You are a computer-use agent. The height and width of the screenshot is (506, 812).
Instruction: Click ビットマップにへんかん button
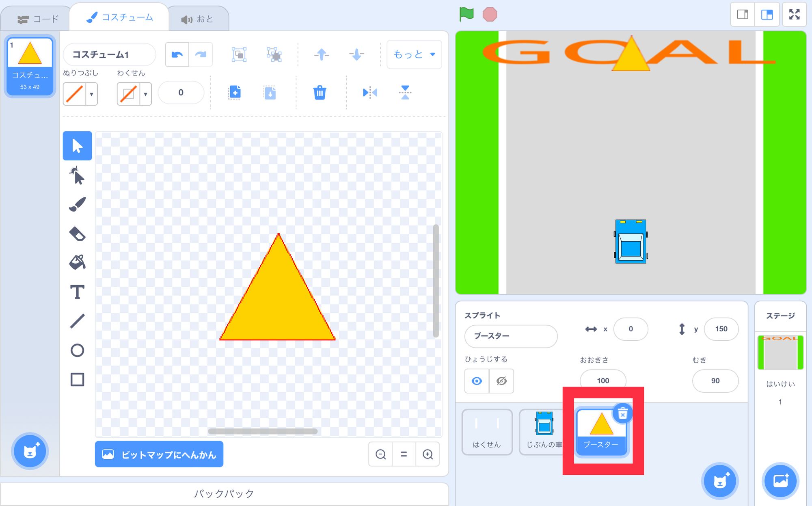pyautogui.click(x=159, y=454)
